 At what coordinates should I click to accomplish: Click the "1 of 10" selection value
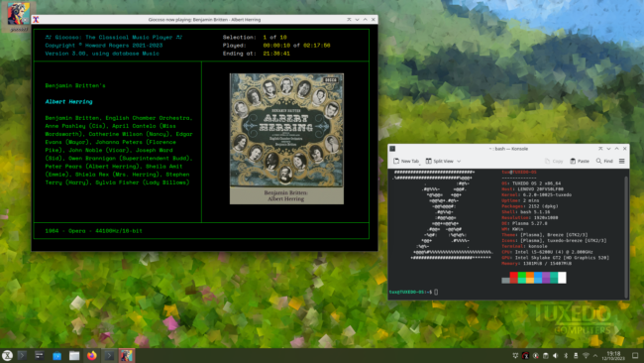click(274, 37)
